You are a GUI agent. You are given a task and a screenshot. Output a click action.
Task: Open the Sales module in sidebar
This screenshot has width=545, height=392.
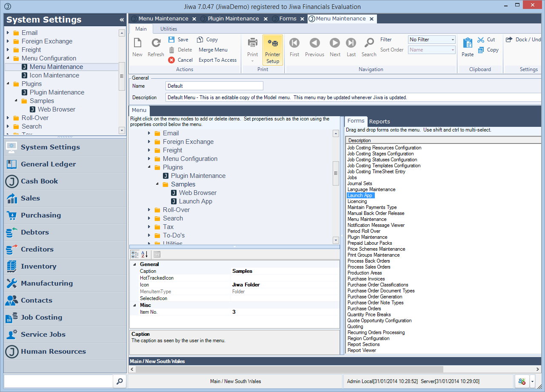tap(31, 198)
